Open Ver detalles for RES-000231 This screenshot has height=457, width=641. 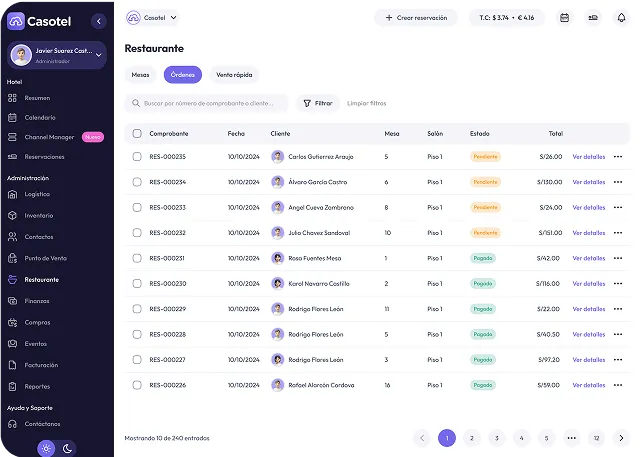(588, 258)
